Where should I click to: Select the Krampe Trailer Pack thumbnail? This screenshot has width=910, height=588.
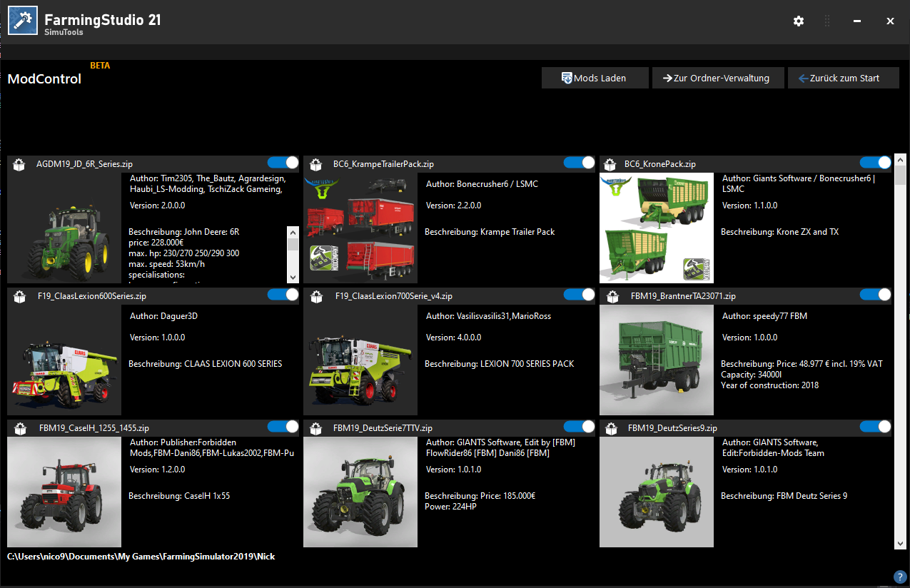(x=360, y=228)
